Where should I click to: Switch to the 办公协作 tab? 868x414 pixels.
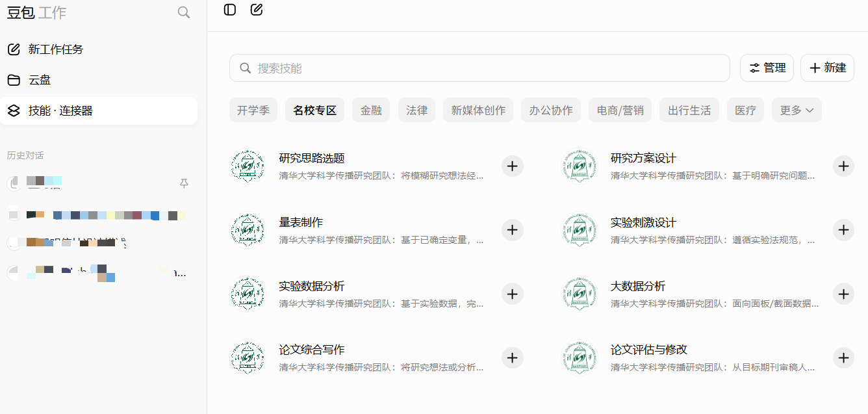coord(551,110)
